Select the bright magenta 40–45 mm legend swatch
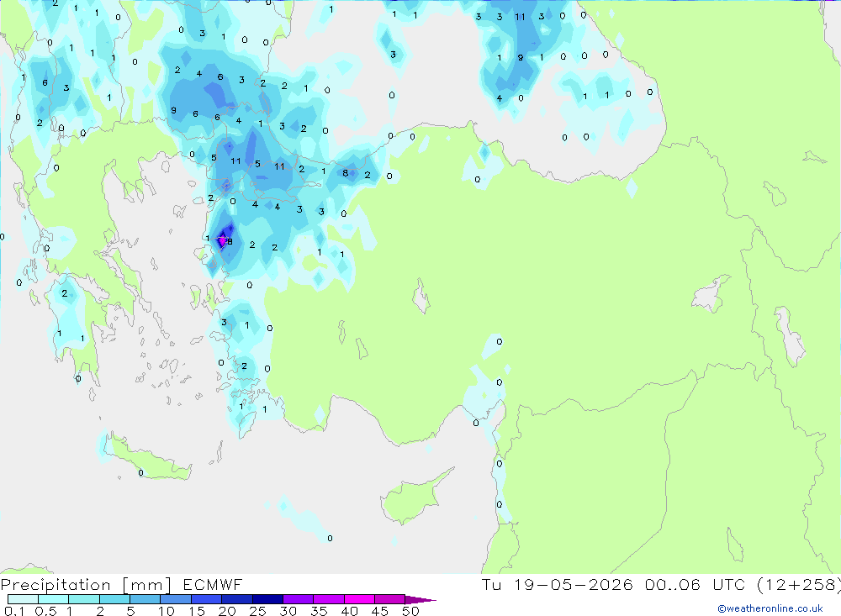The width and height of the screenshot is (841, 616). pyautogui.click(x=359, y=599)
